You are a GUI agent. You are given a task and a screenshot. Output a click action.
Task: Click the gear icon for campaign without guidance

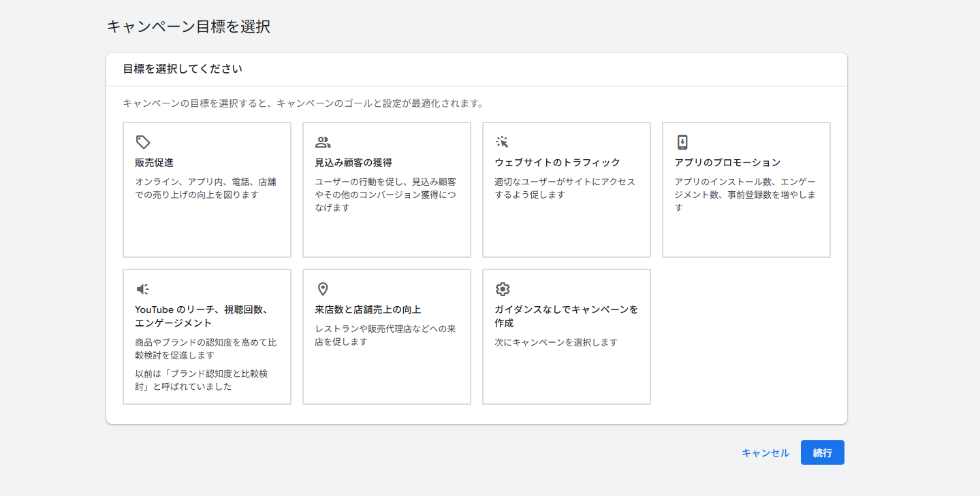pyautogui.click(x=503, y=289)
